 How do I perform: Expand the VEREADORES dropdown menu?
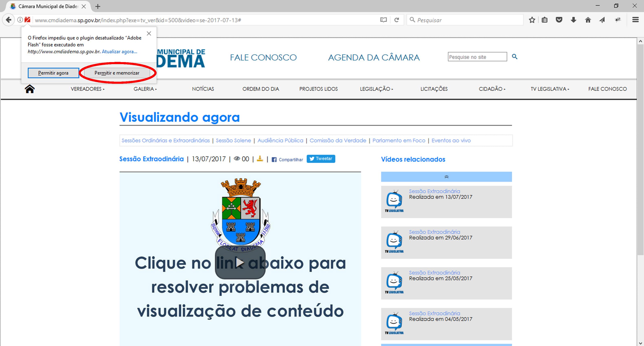coord(87,89)
